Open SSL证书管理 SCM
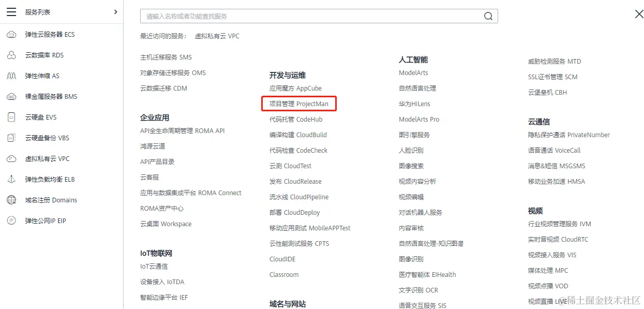 click(x=552, y=77)
